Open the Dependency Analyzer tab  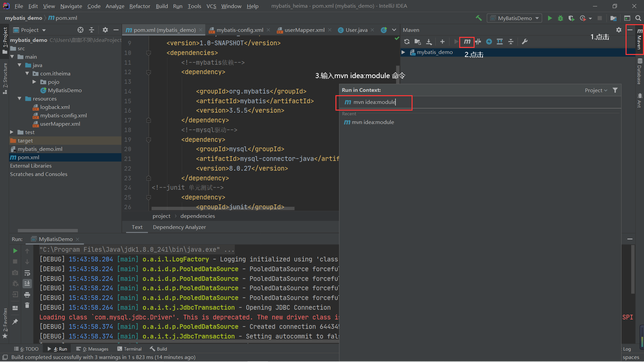pos(179,227)
